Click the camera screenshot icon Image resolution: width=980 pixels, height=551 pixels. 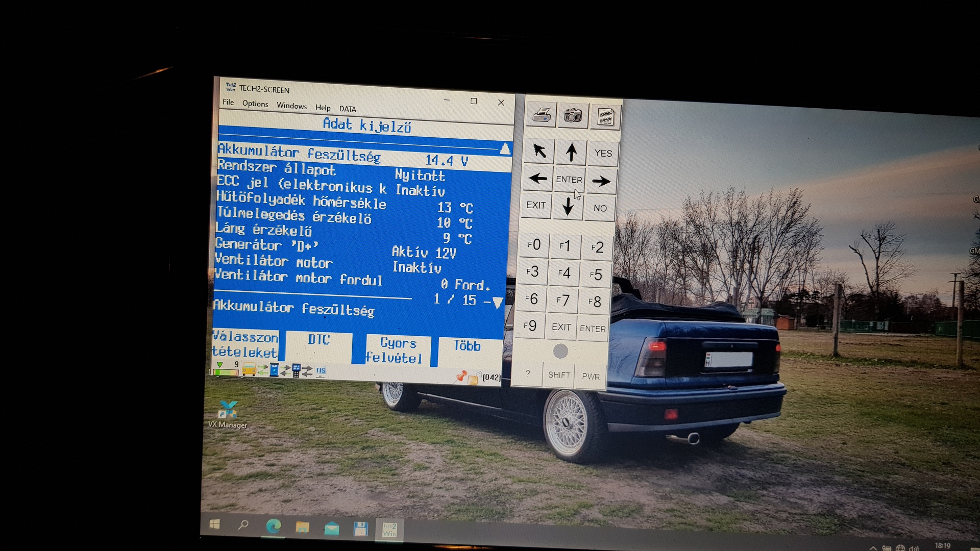pos(573,116)
